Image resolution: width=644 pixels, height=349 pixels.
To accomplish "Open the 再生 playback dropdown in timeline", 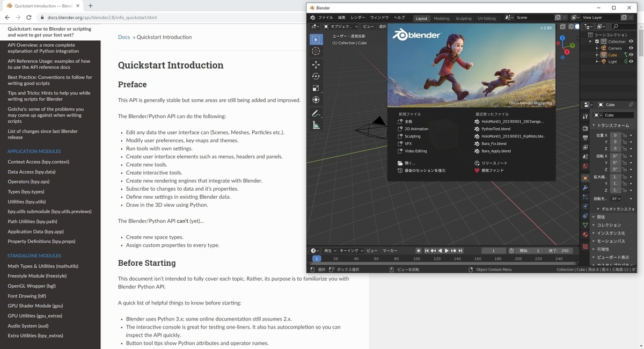I will pyautogui.click(x=330, y=251).
